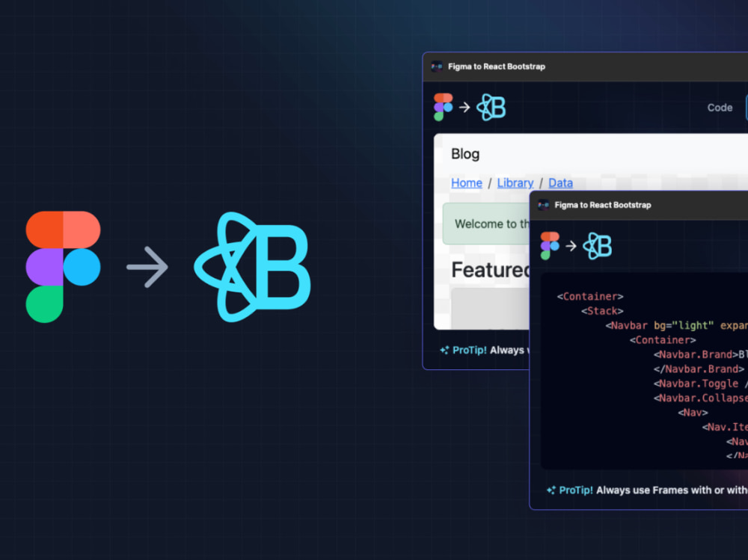Click the grey card placeholder under Featured
The height and width of the screenshot is (560, 748).
491,308
